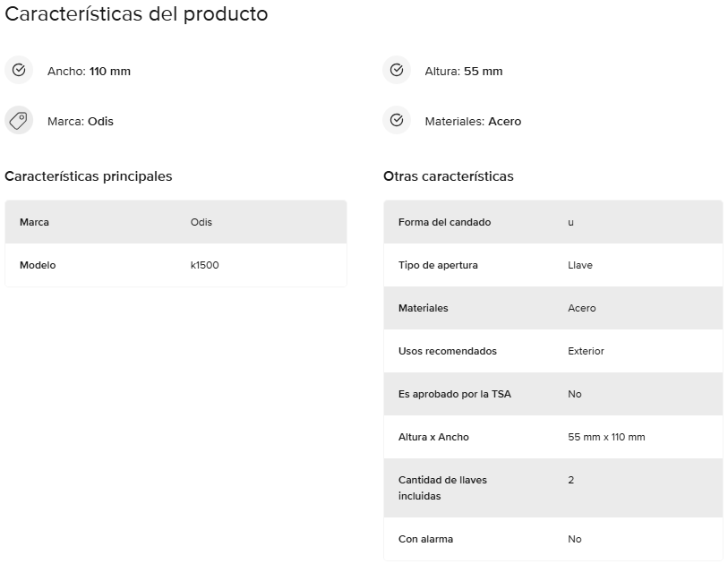Click the Características principales subtitle
This screenshot has height=564, width=728.
point(89,176)
